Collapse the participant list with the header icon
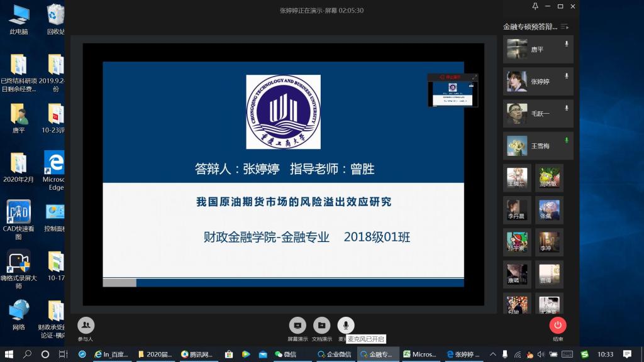 (x=564, y=27)
